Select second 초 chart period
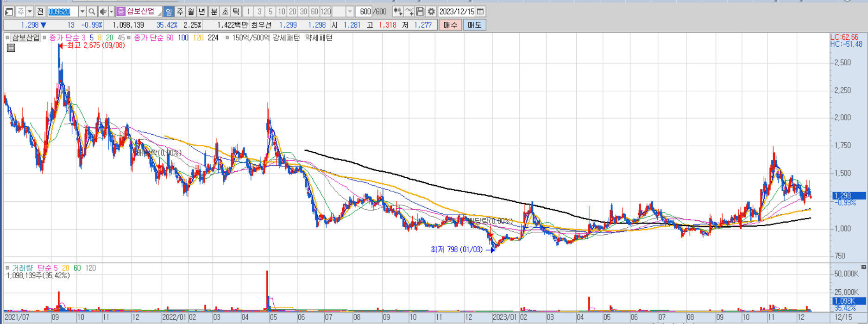This screenshot has width=868, height=324. (x=225, y=12)
